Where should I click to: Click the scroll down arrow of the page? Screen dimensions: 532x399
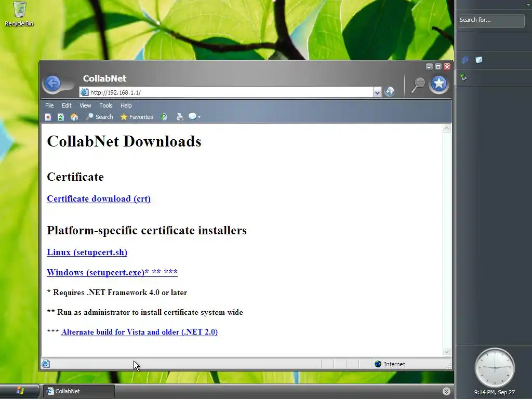tap(446, 352)
